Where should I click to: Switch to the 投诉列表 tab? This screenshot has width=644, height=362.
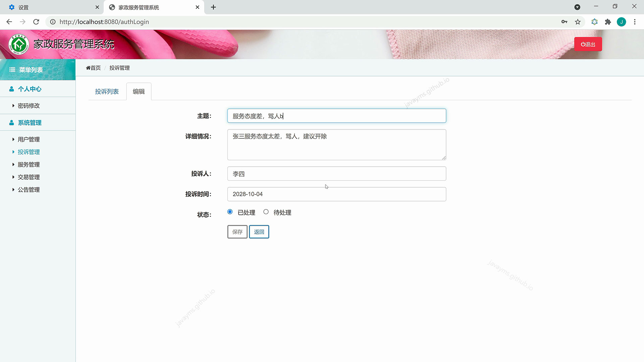click(x=107, y=92)
